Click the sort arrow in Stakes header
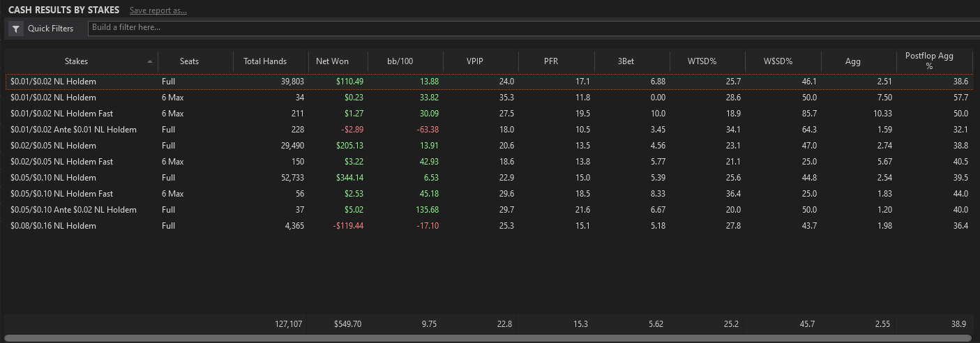 coord(150,61)
